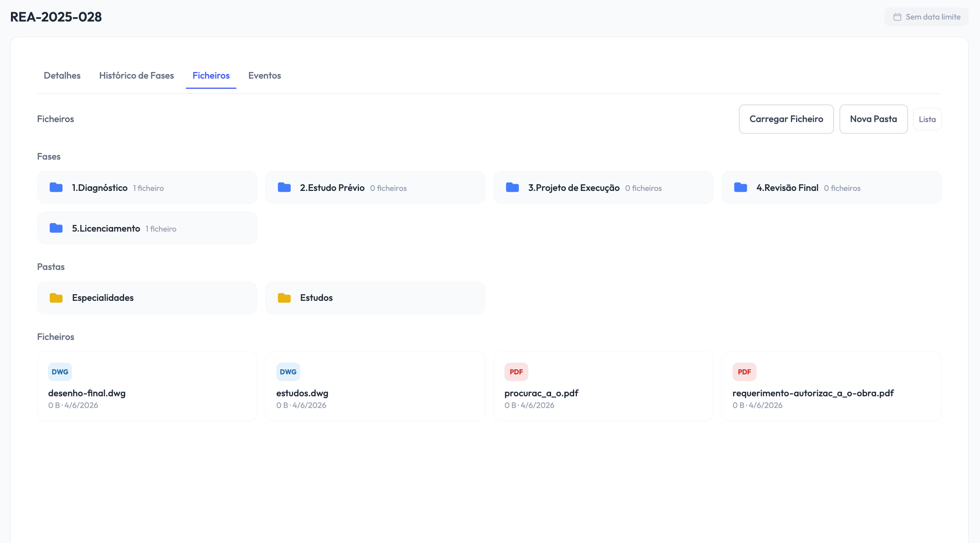Viewport: 980px width, 543px height.
Task: Click the yellow folder icon for Especialidades
Action: [56, 297]
